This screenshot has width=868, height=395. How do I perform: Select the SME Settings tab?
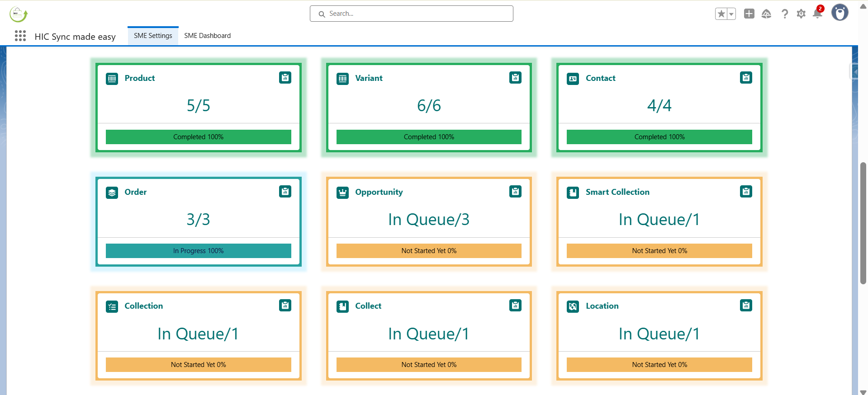[x=153, y=36]
